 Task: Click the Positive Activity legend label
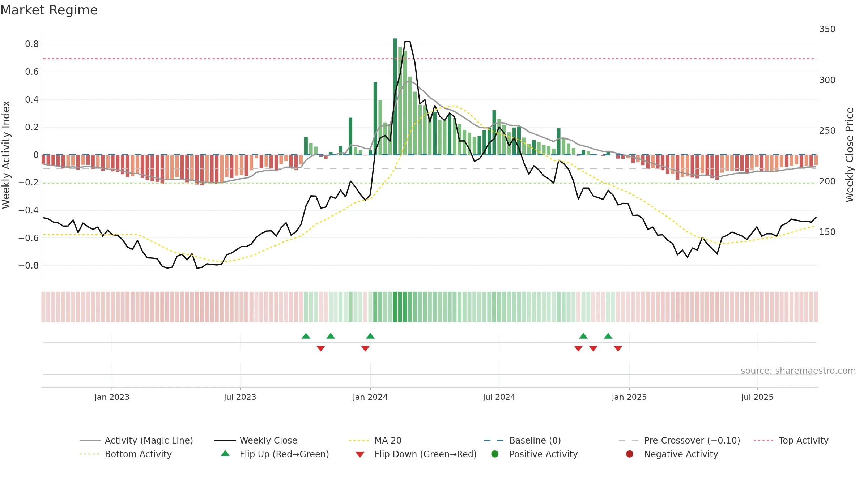pyautogui.click(x=543, y=454)
